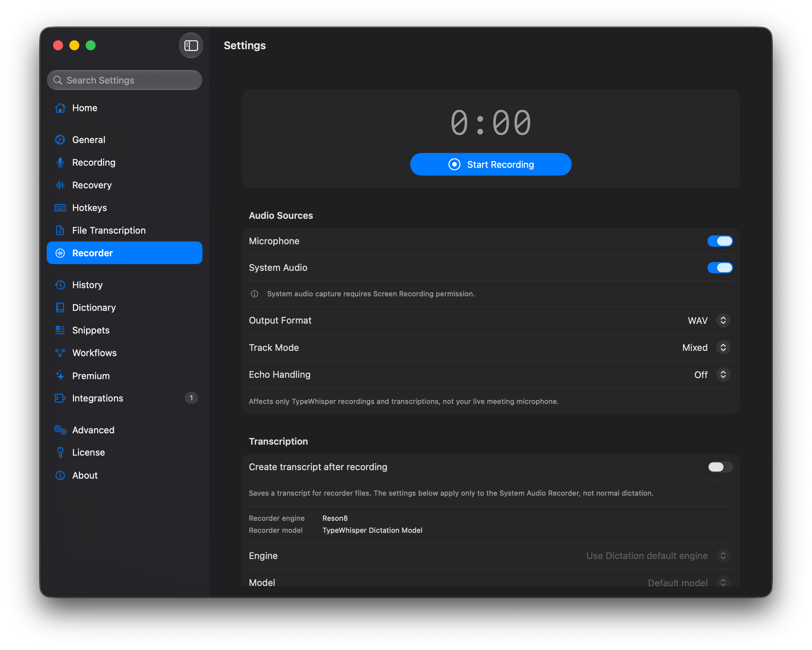812x650 pixels.
Task: Turn off the System Audio switch
Action: click(x=720, y=268)
